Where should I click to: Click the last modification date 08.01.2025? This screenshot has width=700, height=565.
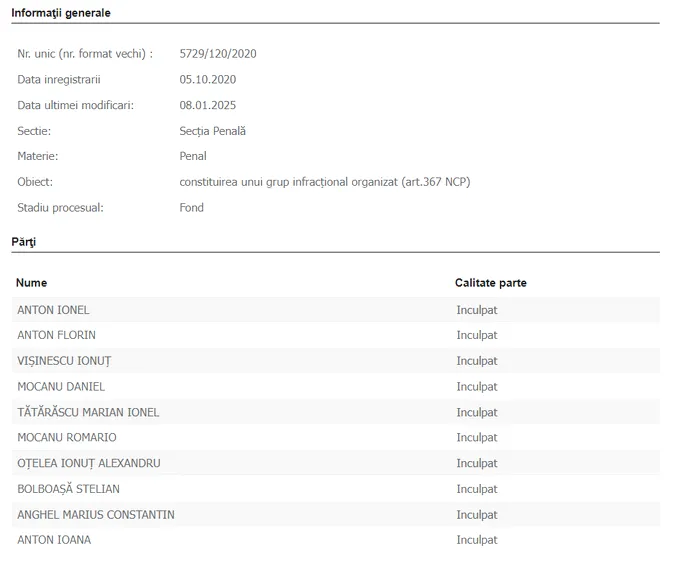[x=208, y=105]
